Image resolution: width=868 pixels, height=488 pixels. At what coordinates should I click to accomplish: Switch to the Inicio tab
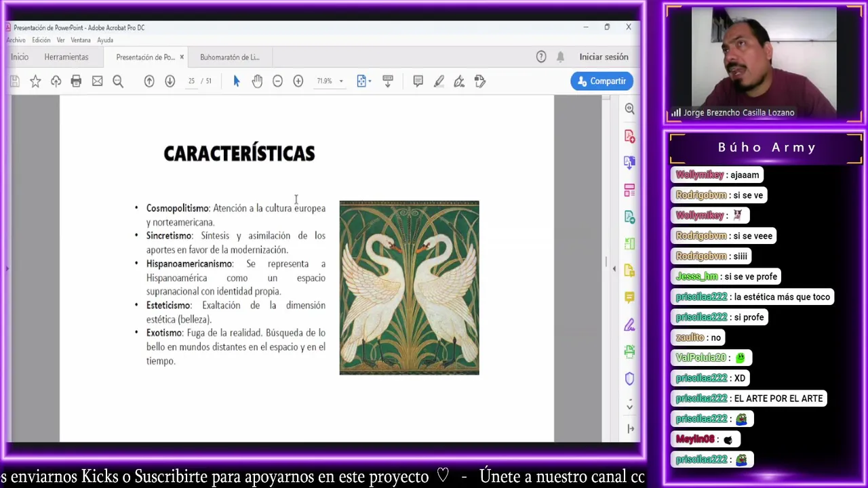pos(20,57)
